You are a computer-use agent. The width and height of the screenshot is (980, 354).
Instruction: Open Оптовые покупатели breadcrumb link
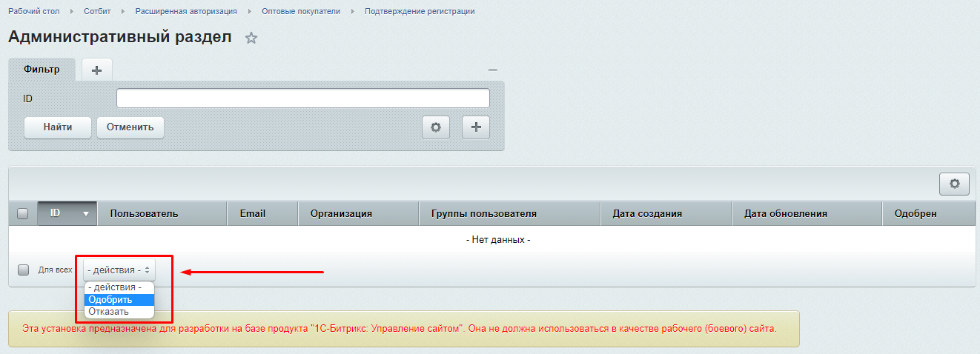301,12
